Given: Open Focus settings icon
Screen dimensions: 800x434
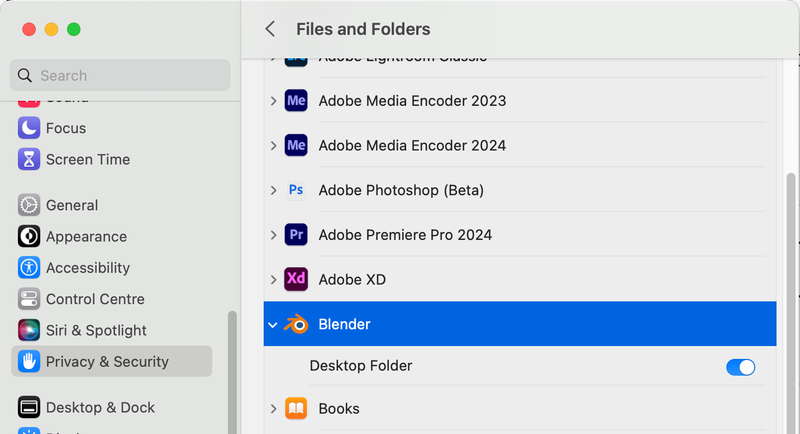Looking at the screenshot, I should tap(29, 128).
